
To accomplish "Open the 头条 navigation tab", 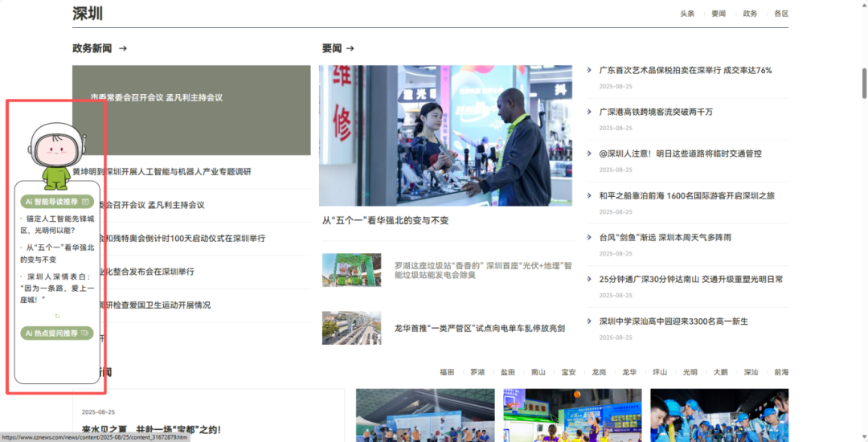I will (687, 14).
